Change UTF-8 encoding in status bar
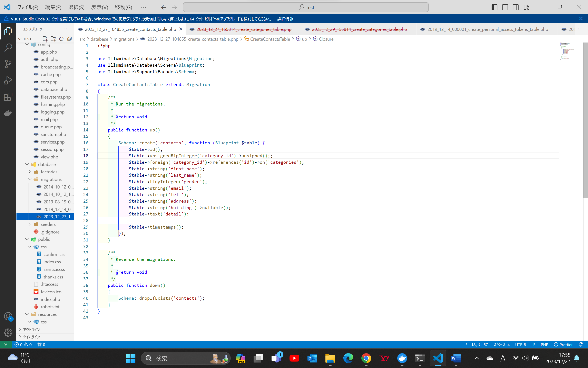 [x=520, y=344]
